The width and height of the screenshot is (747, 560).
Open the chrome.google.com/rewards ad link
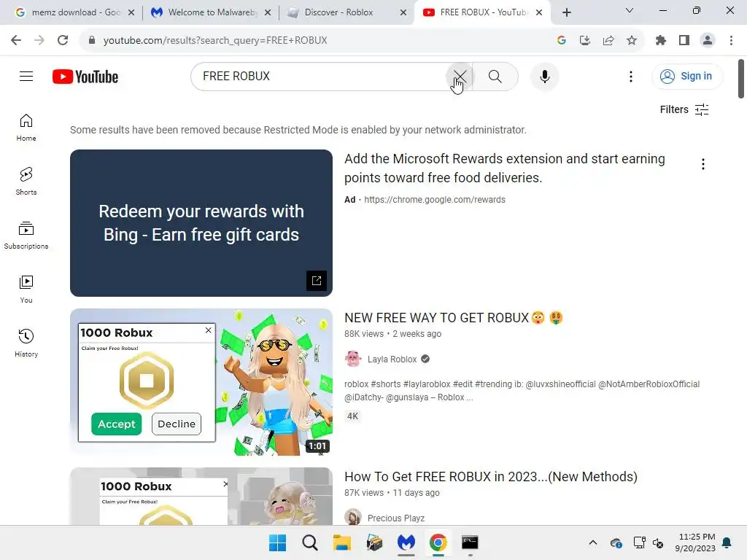click(435, 200)
